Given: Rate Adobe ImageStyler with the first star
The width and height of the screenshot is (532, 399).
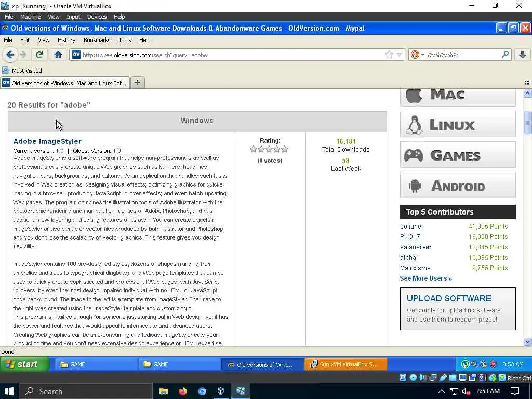Looking at the screenshot, I should pos(253,149).
